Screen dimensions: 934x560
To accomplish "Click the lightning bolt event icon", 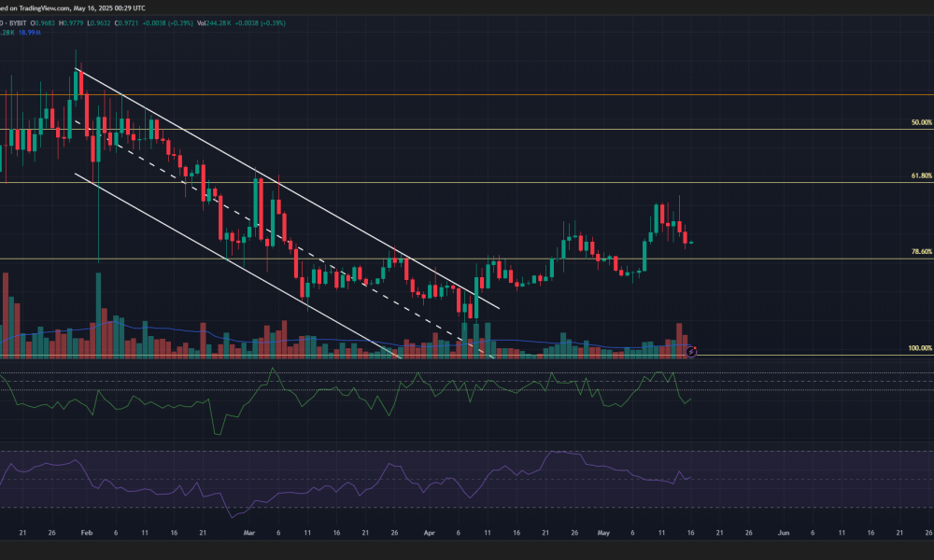I will [691, 352].
